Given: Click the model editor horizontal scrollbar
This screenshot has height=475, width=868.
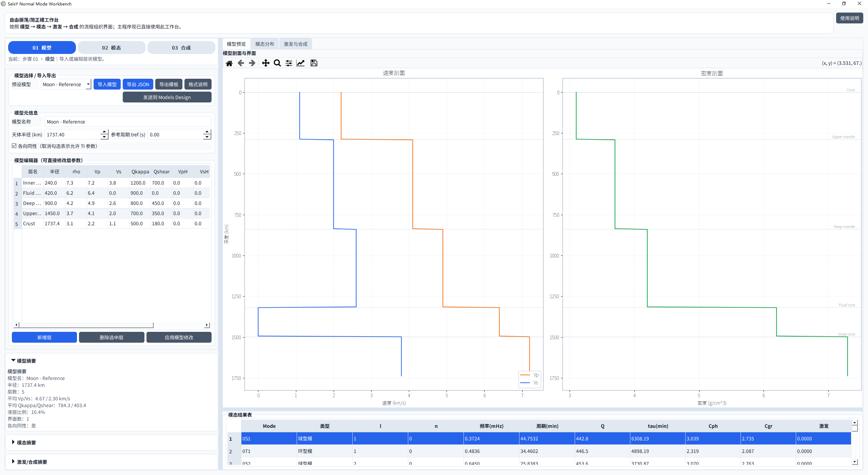Looking at the screenshot, I should 86,325.
